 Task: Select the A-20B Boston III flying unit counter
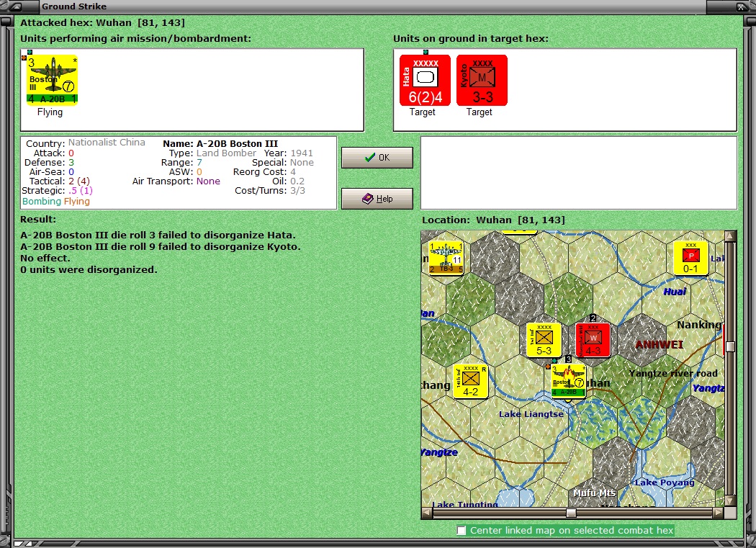point(52,80)
